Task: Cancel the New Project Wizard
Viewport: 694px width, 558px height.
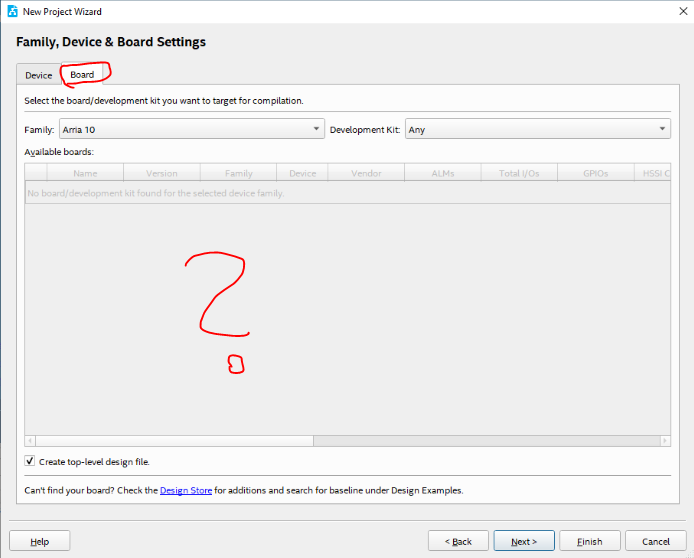Action: pos(655,541)
